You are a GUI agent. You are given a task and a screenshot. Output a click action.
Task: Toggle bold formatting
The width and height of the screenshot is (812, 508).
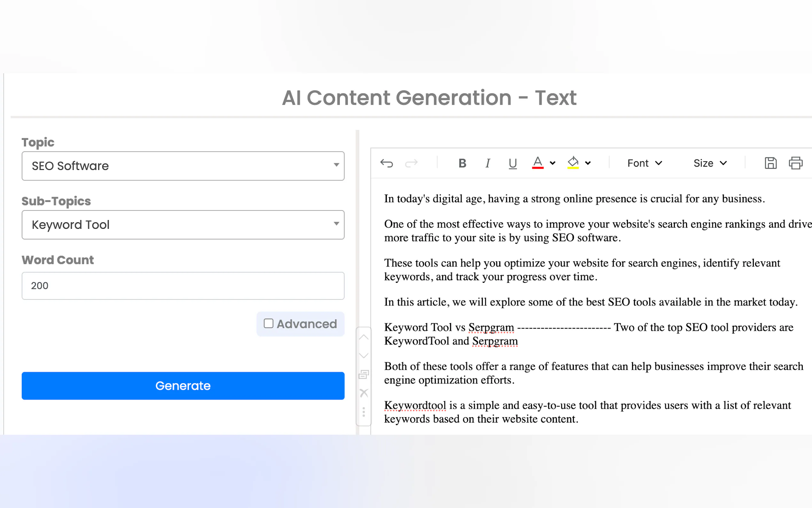[x=462, y=163]
